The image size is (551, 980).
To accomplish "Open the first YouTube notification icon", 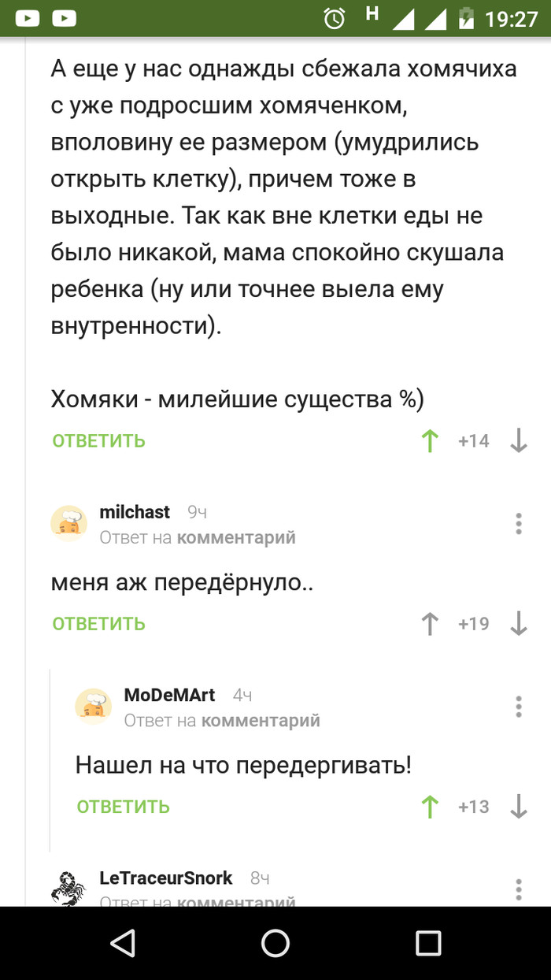I will (x=26, y=16).
